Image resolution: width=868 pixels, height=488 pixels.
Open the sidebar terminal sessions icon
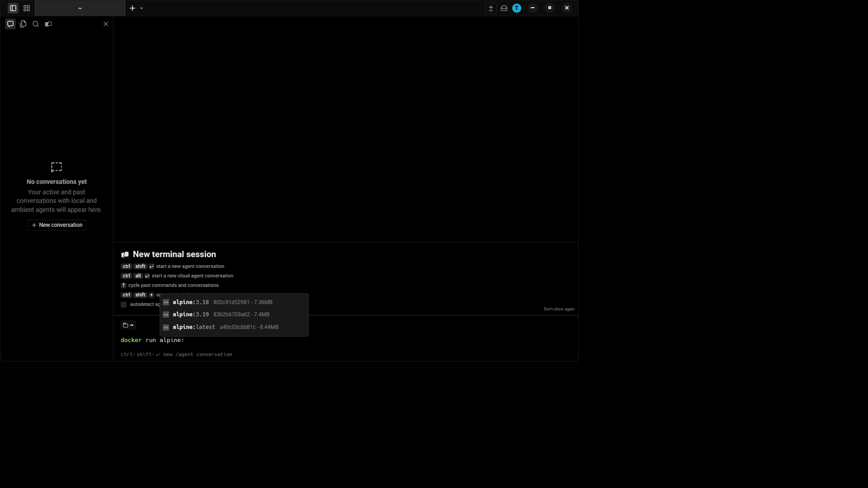[x=48, y=24]
